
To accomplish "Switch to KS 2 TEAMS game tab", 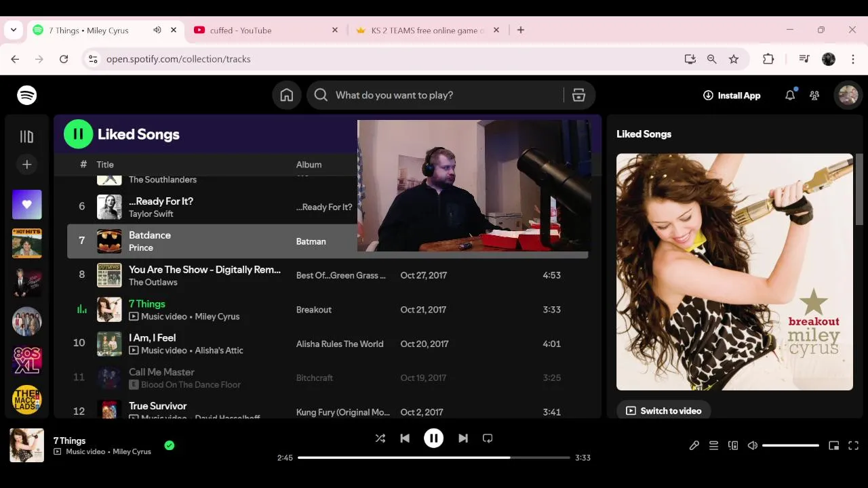I will tap(427, 30).
